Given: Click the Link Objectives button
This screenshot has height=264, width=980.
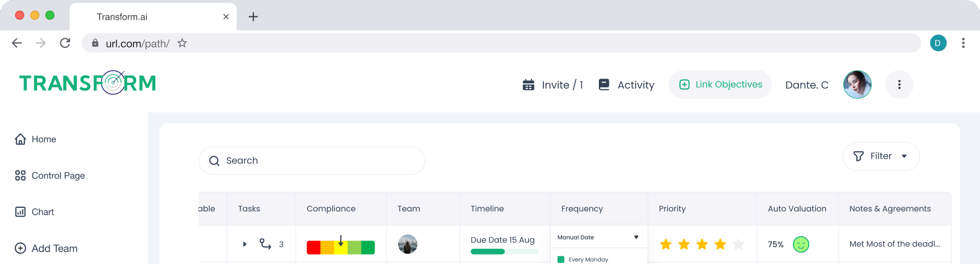Looking at the screenshot, I should point(720,85).
